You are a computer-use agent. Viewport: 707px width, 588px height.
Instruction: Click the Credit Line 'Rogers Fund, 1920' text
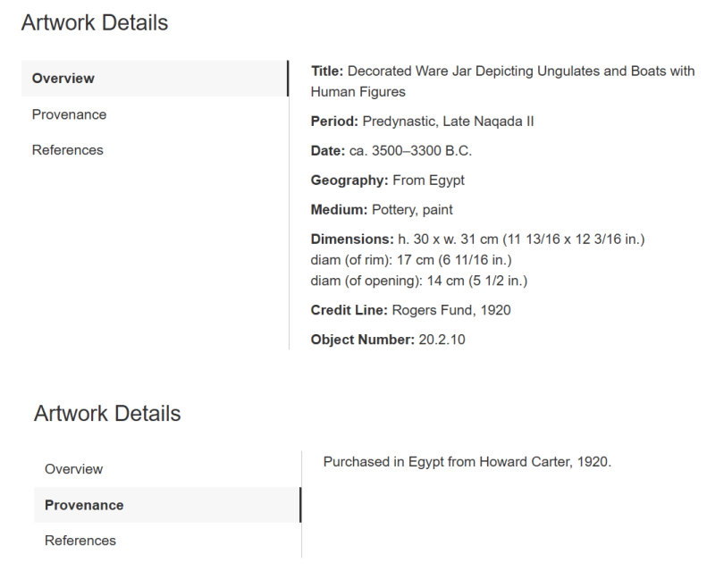[x=410, y=310]
